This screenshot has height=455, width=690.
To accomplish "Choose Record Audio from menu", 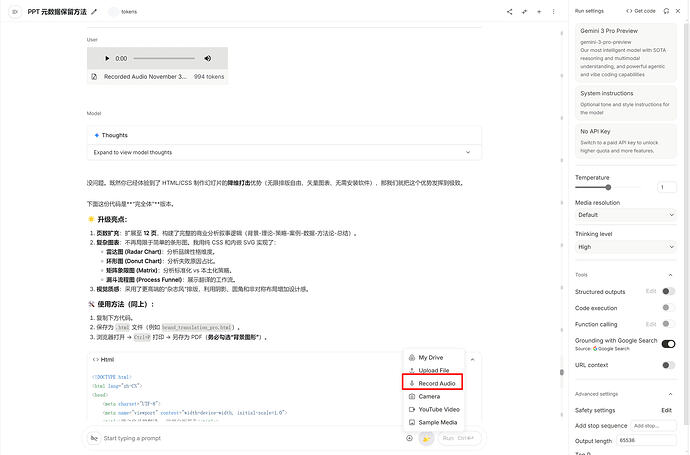I will coord(433,383).
